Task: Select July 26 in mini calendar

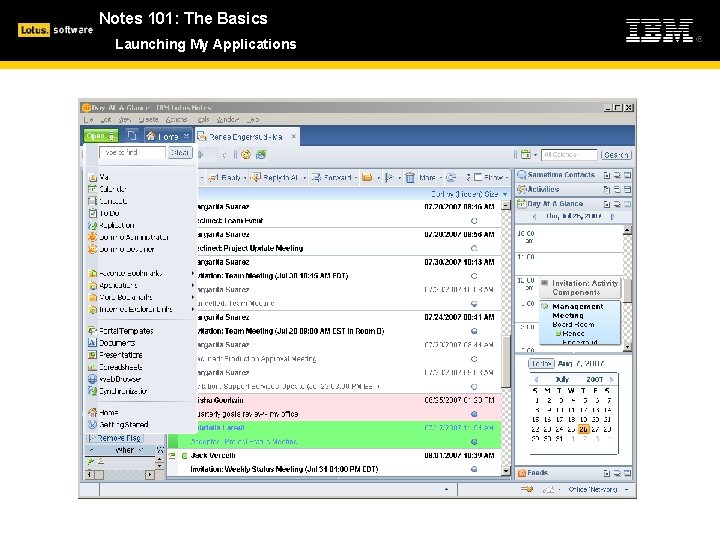Action: tap(583, 429)
